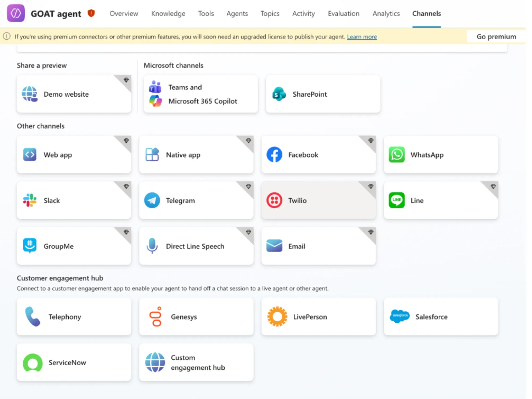Image resolution: width=532 pixels, height=399 pixels.
Task: Click the premium diamond badge on Twilio
Action: (x=371, y=186)
